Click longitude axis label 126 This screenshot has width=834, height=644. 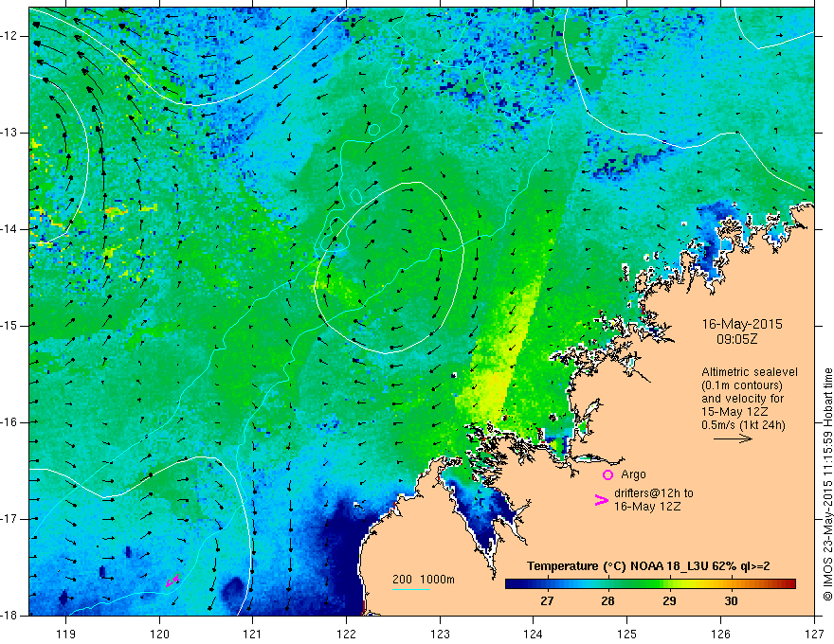(x=720, y=634)
